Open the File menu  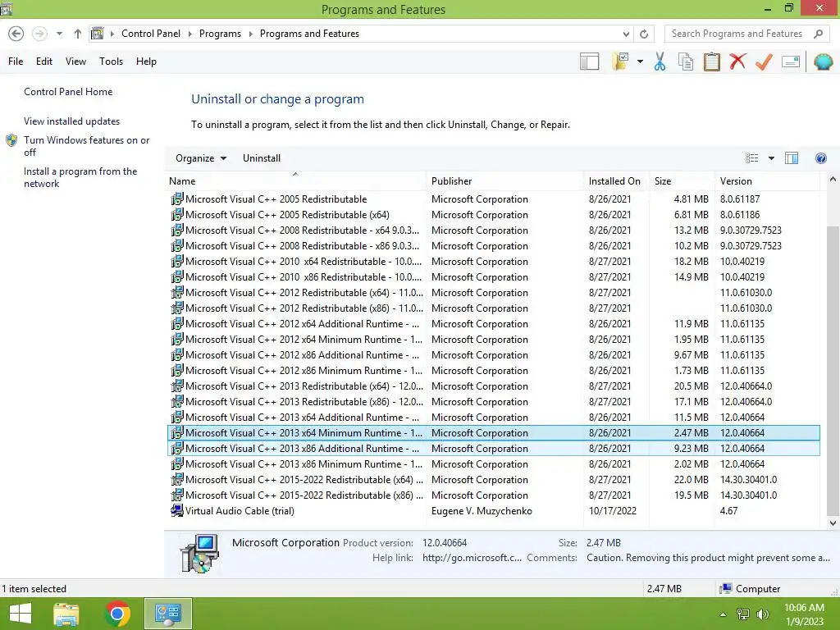pos(16,62)
